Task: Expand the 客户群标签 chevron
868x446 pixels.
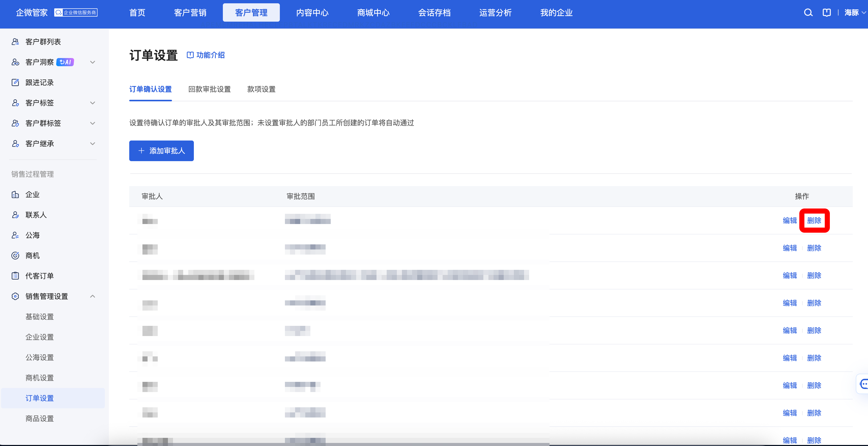Action: 93,123
